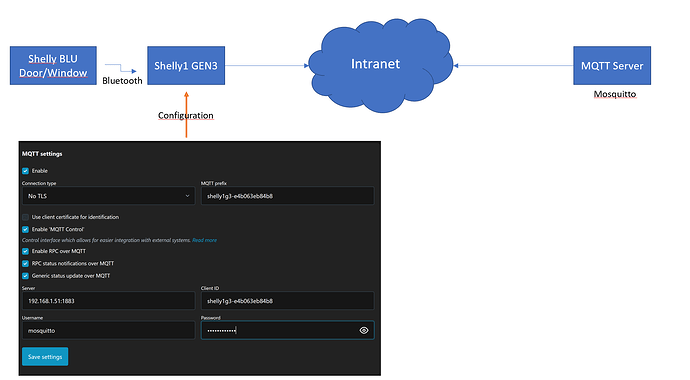The image size is (690, 380).
Task: Select the Intranet cloud shape
Action: [x=381, y=65]
